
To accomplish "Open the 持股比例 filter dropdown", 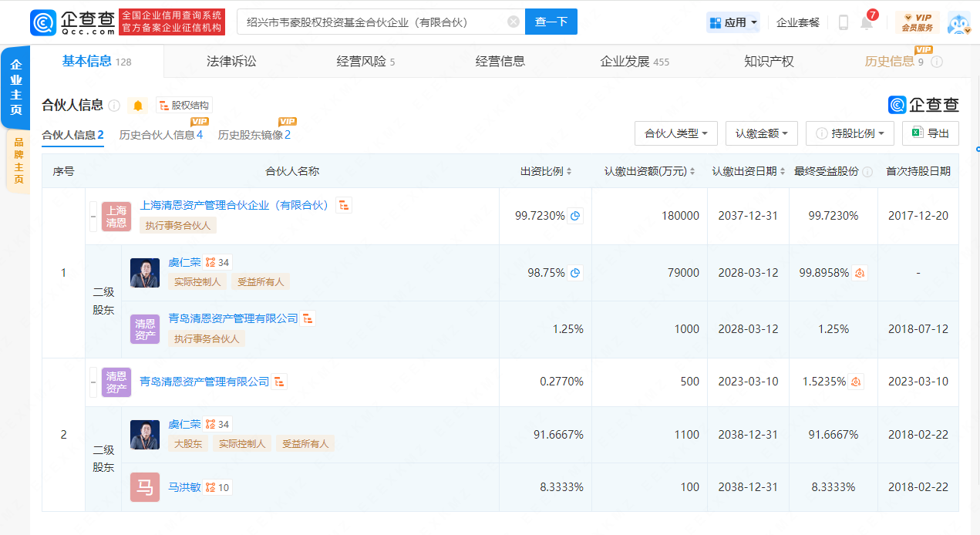I will [x=850, y=133].
